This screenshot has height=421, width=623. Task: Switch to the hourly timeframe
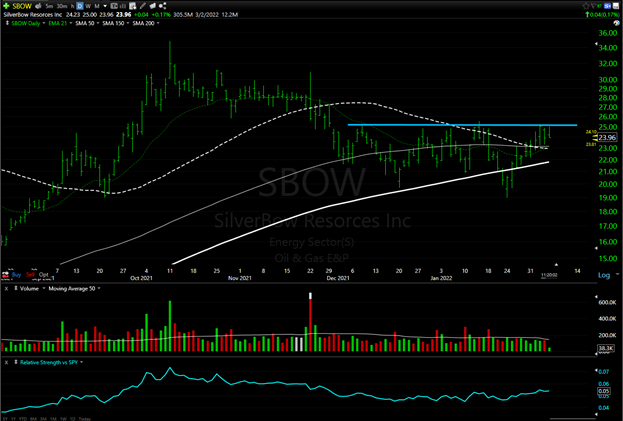72,6
